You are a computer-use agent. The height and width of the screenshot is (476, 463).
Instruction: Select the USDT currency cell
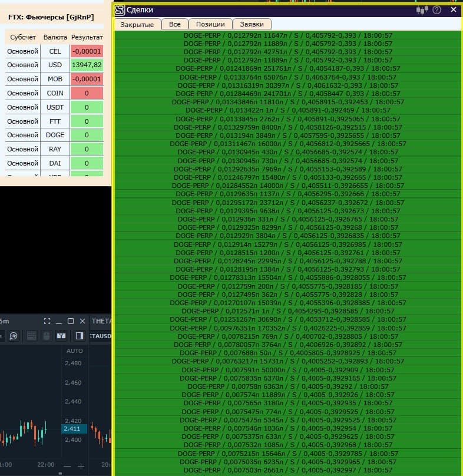55,107
